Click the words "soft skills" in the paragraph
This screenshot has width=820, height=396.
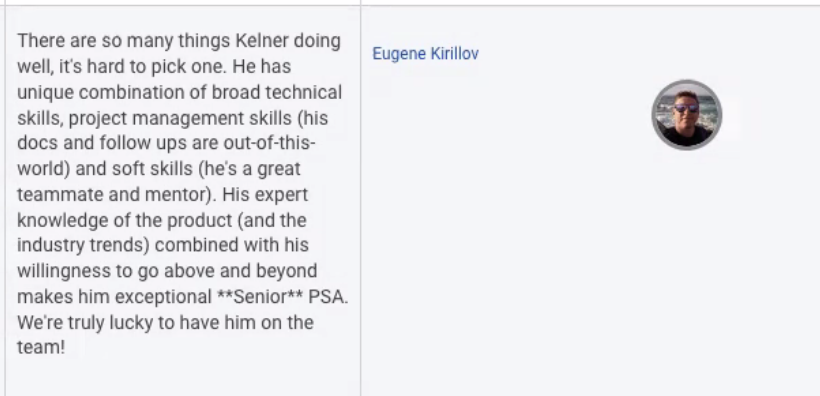click(x=154, y=169)
